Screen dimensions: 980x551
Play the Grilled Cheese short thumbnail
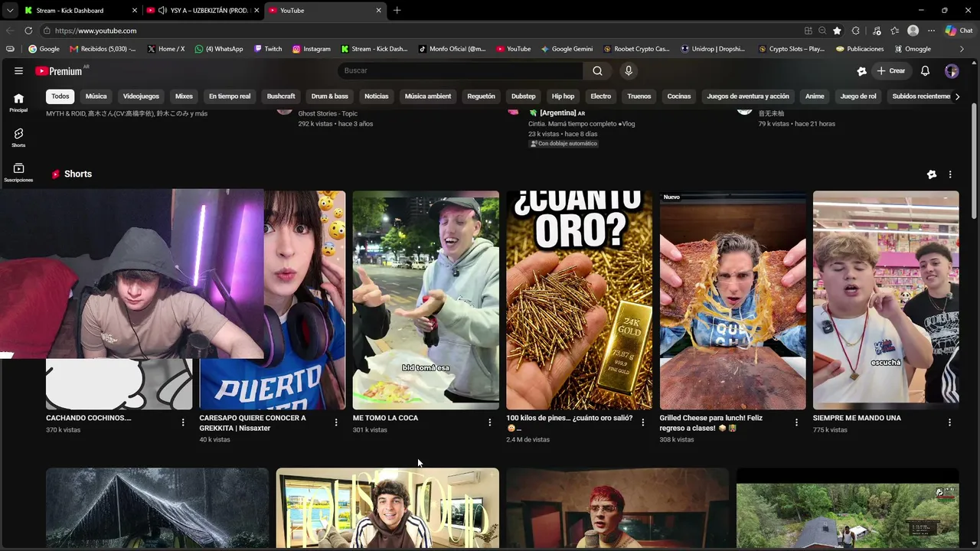tap(733, 300)
